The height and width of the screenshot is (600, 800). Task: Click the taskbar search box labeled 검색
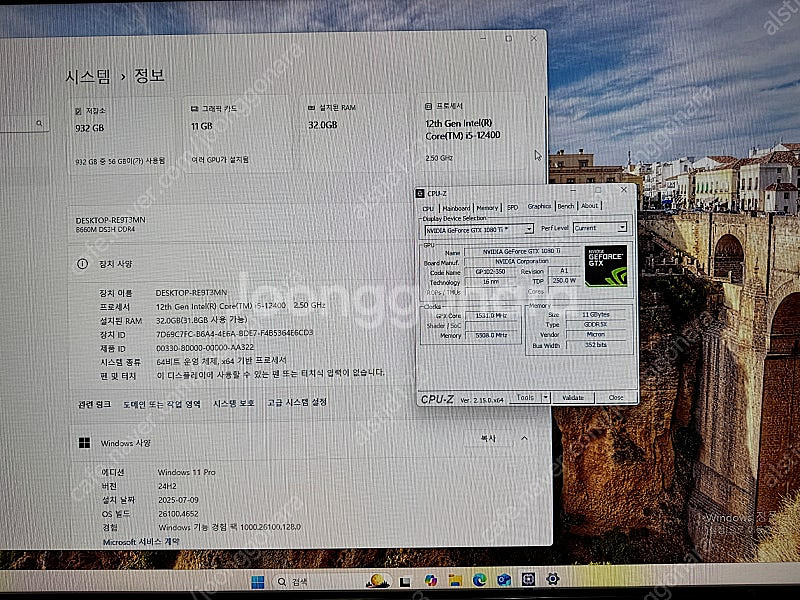coord(334,581)
